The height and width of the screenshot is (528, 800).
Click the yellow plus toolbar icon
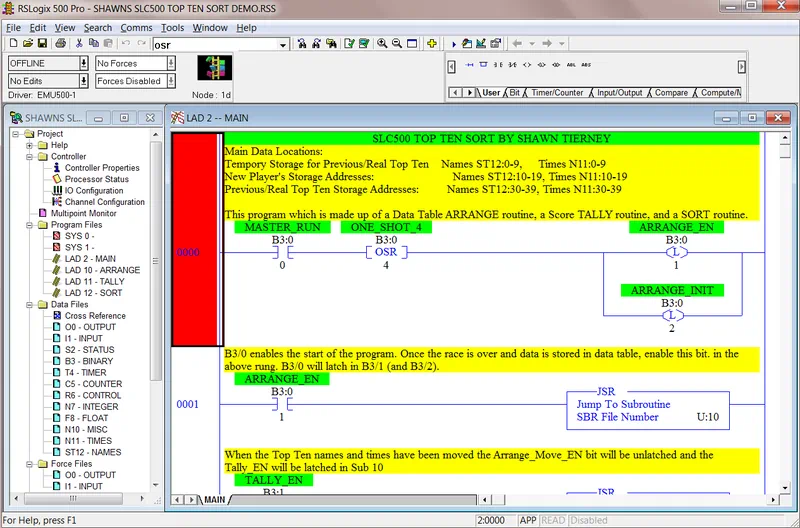(432, 44)
